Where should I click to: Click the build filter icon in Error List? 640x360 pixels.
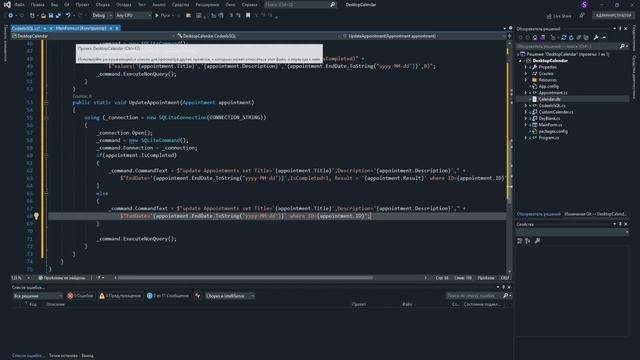tap(198, 296)
